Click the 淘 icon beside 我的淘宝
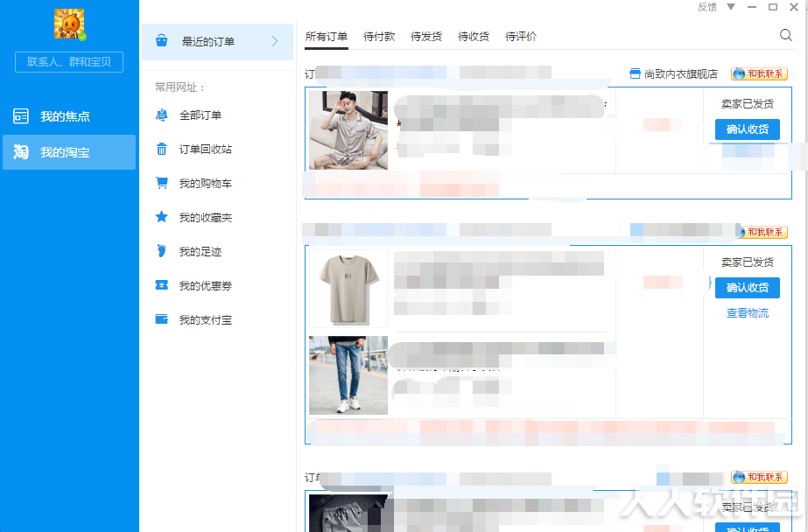Image resolution: width=808 pixels, height=532 pixels. (21, 152)
